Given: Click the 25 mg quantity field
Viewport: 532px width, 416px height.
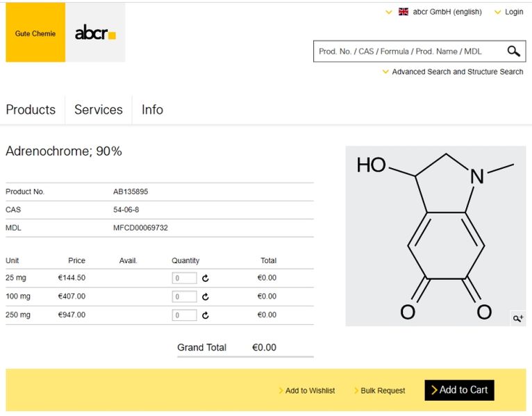Looking at the screenshot, I should coord(185,278).
